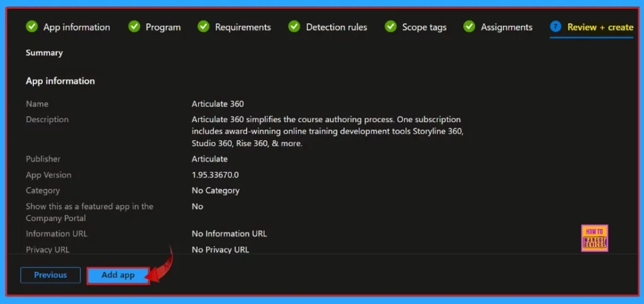Click the featured app value No
The image size is (644, 304).
point(197,206)
